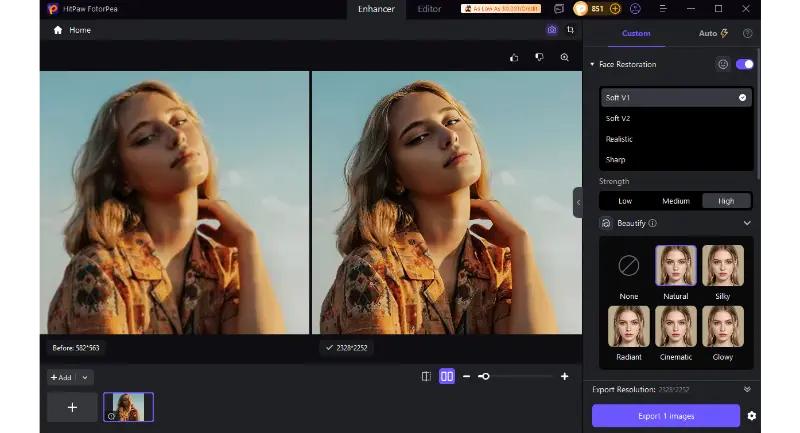Select Realistic model option
The height and width of the screenshot is (433, 800).
(676, 139)
